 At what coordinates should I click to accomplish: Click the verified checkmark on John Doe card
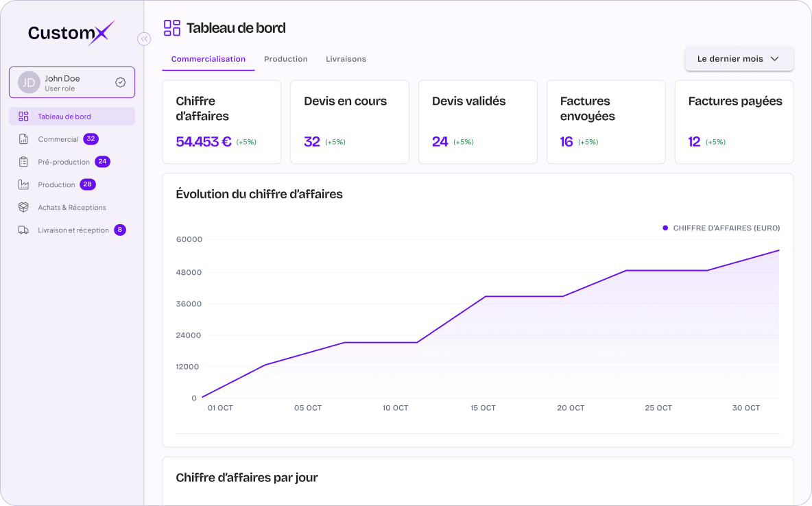120,82
